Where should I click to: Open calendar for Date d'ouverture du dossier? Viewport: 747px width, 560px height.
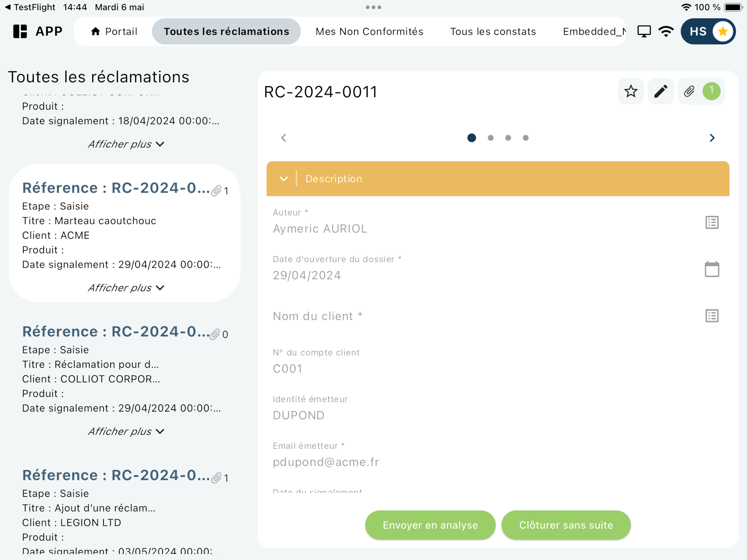tap(711, 269)
